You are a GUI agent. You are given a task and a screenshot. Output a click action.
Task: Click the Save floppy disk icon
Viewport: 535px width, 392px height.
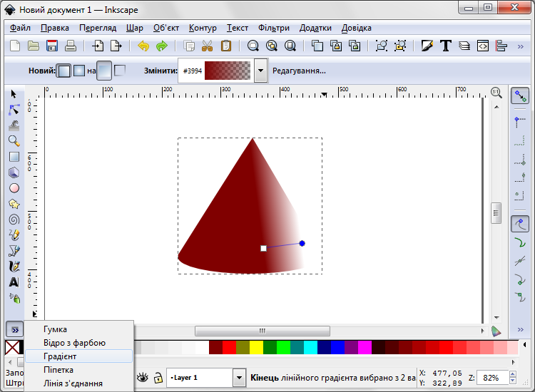point(52,46)
